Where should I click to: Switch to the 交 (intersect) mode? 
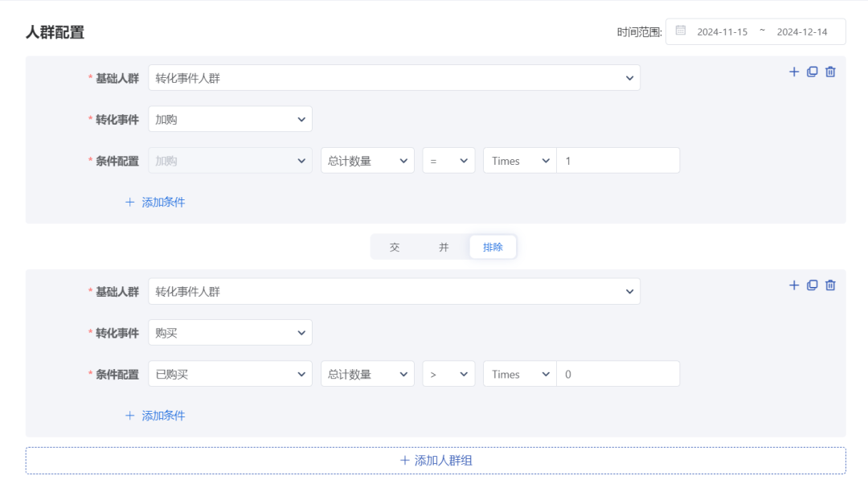coord(395,247)
